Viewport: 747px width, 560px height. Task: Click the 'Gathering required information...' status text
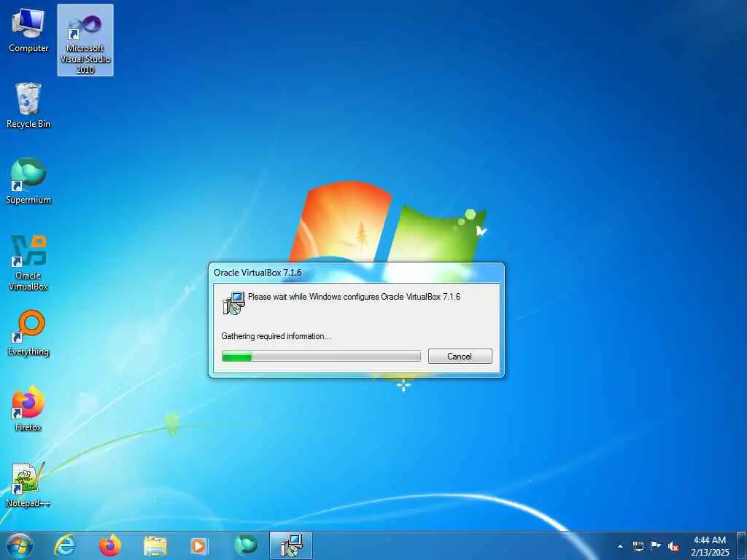coord(276,336)
